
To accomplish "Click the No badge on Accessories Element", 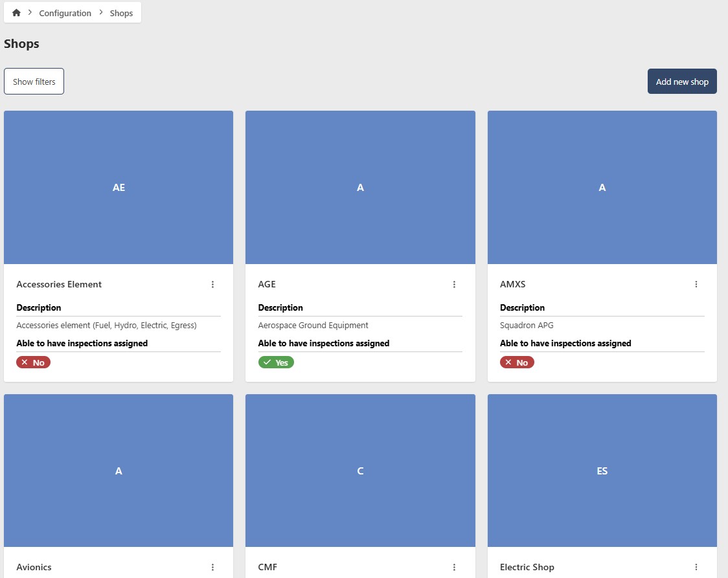I will coord(33,362).
